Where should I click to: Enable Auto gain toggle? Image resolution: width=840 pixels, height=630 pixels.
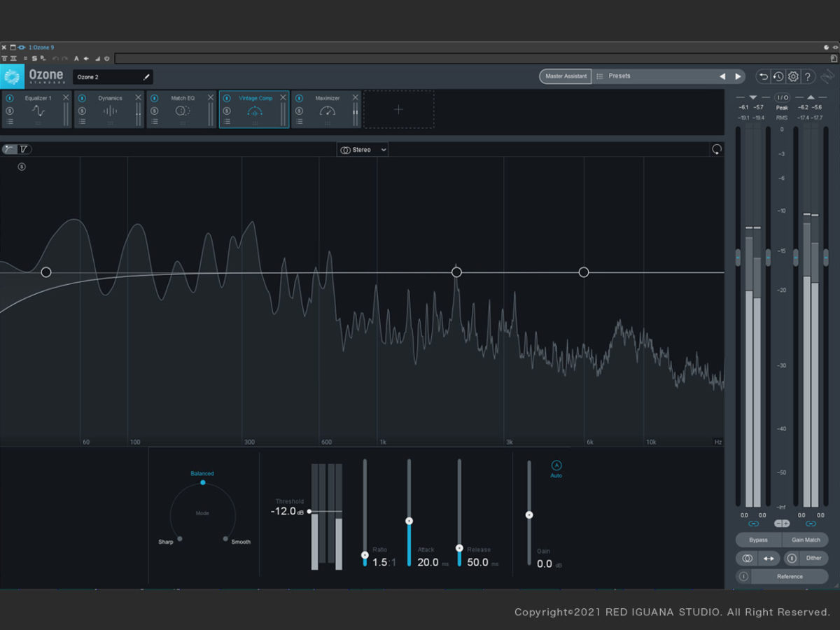(556, 465)
